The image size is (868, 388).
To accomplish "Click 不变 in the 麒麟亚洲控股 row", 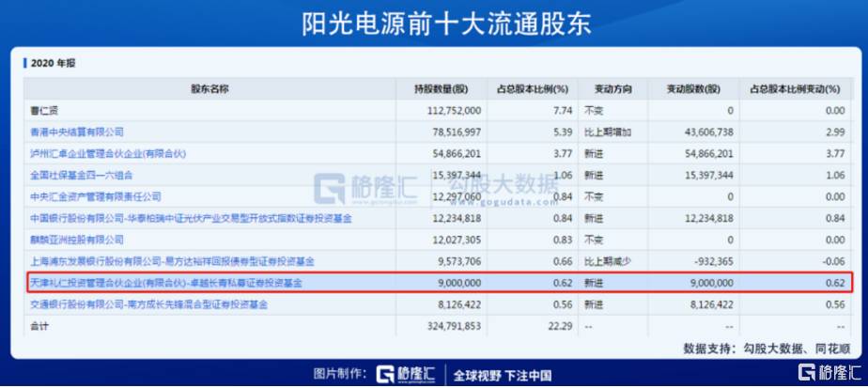I will pyautogui.click(x=593, y=241).
